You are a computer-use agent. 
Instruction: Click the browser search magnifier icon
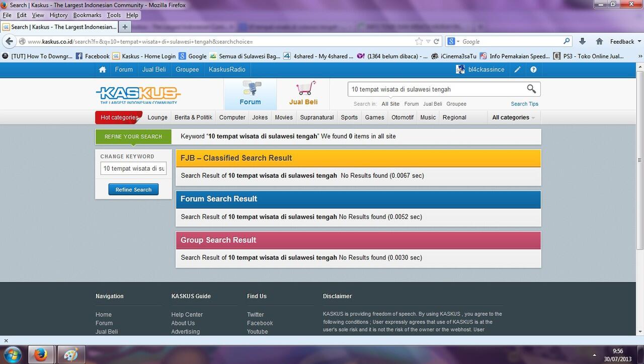tap(567, 41)
